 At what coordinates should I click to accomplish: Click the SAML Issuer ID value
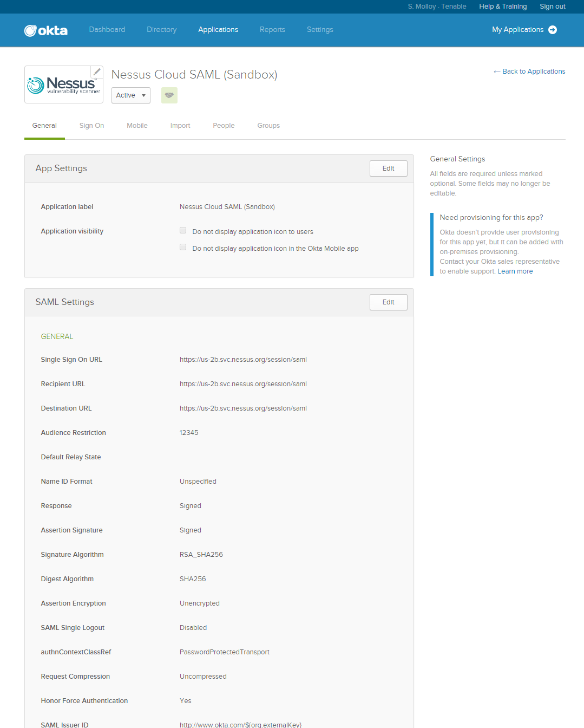tap(240, 725)
